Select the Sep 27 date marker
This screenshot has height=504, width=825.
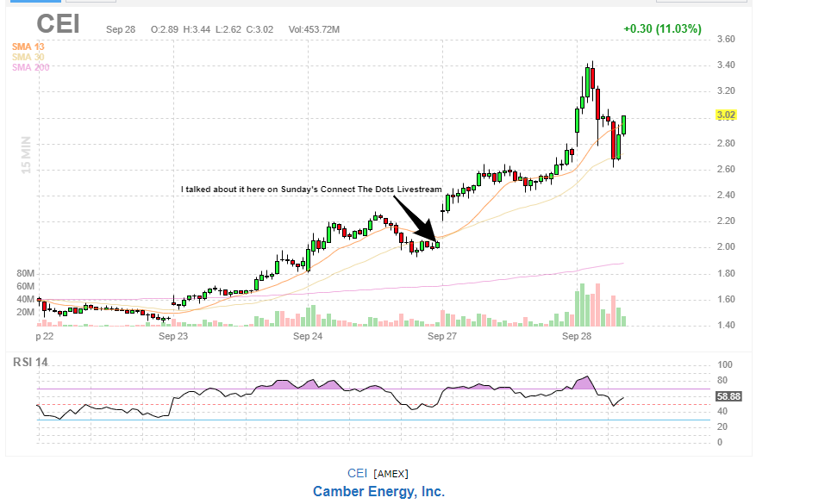pos(442,338)
